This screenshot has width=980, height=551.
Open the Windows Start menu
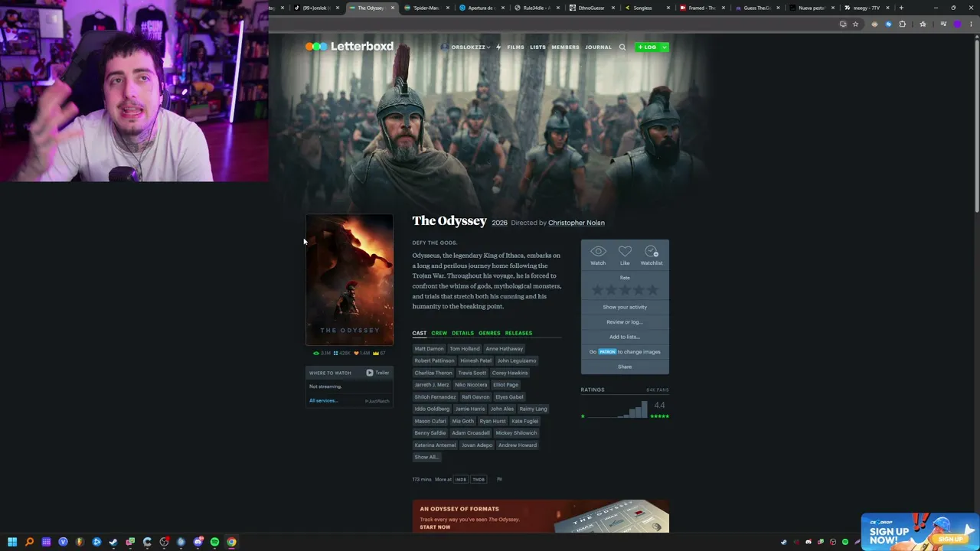point(12,542)
